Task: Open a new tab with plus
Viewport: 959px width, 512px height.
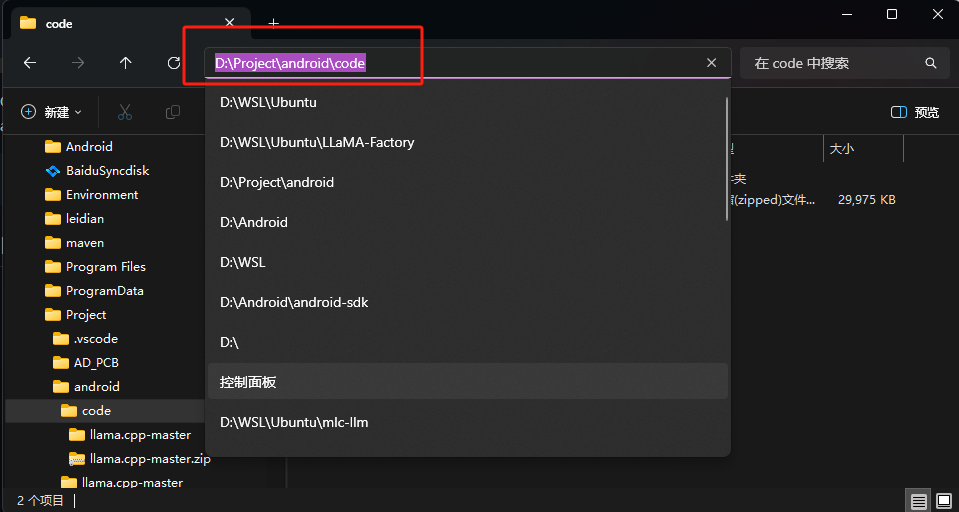Action: pos(274,23)
